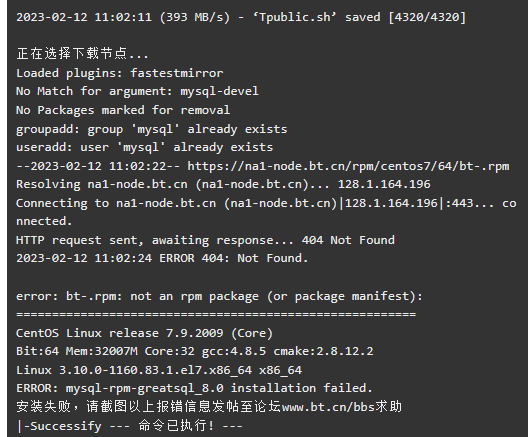Click the 'Tpublic.sh' saved line
The height and width of the screenshot is (437, 528).
[241, 17]
